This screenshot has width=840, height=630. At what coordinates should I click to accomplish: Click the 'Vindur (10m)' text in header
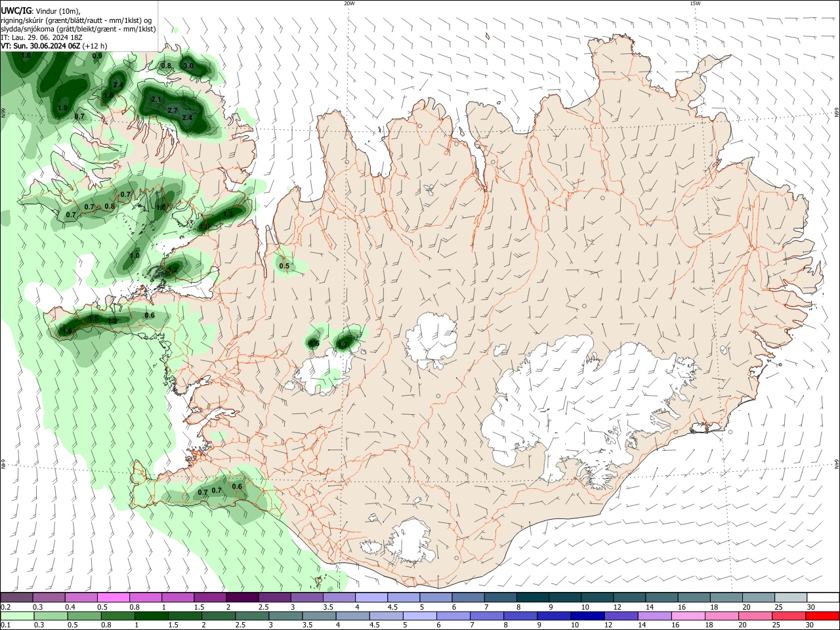(x=58, y=11)
